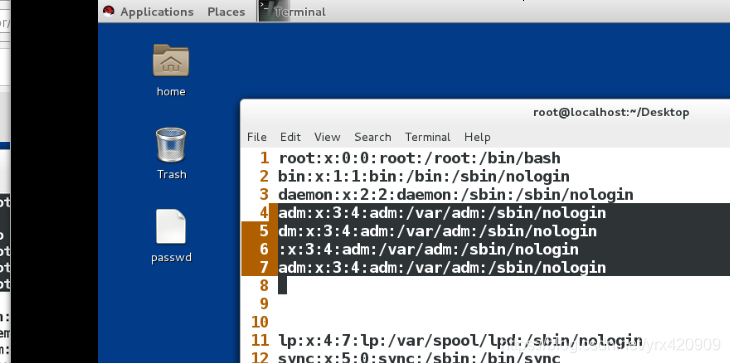Click highlighted line number 5 in gutter
730x363 pixels.
264,231
